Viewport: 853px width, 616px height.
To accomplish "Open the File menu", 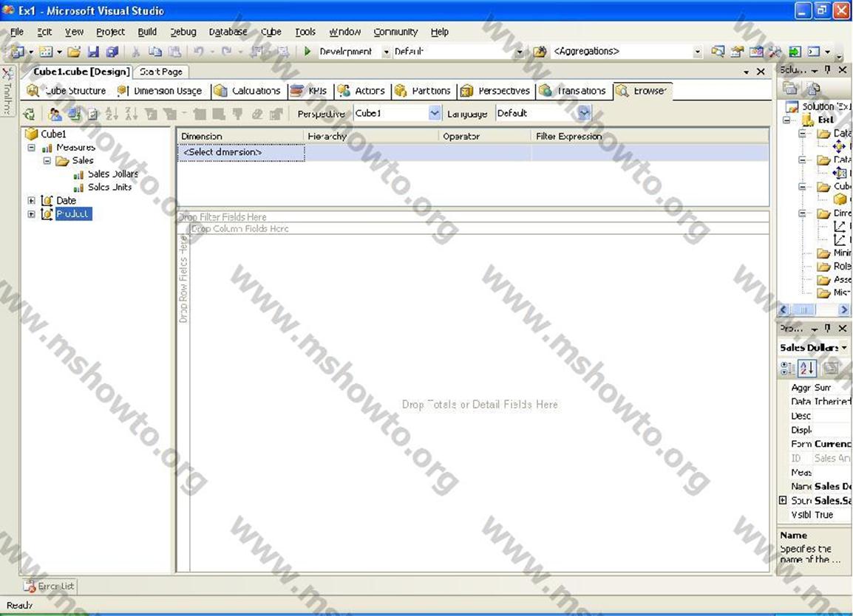I will point(17,32).
